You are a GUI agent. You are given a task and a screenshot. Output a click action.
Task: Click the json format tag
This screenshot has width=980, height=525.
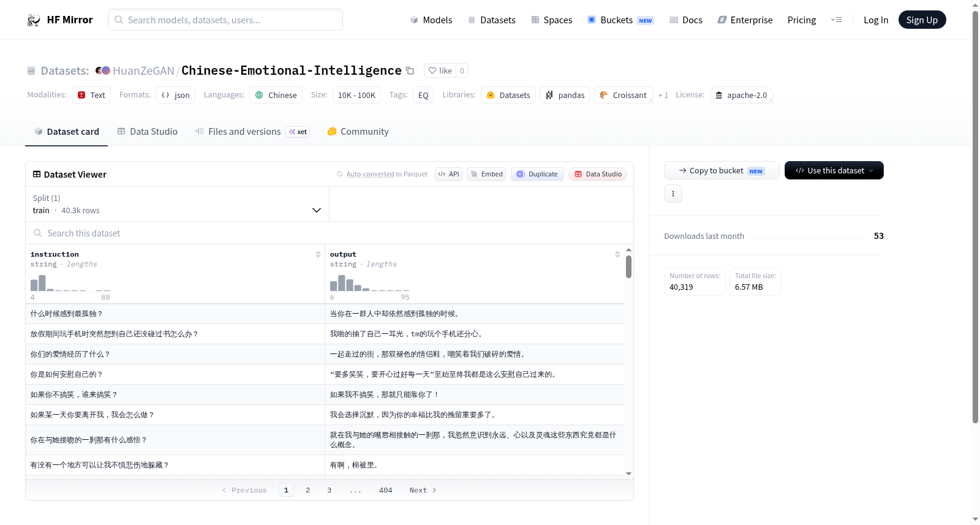[175, 95]
